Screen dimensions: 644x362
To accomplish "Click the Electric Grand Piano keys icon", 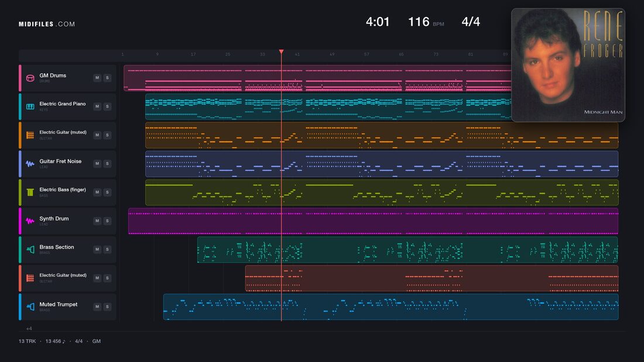I will (x=30, y=106).
